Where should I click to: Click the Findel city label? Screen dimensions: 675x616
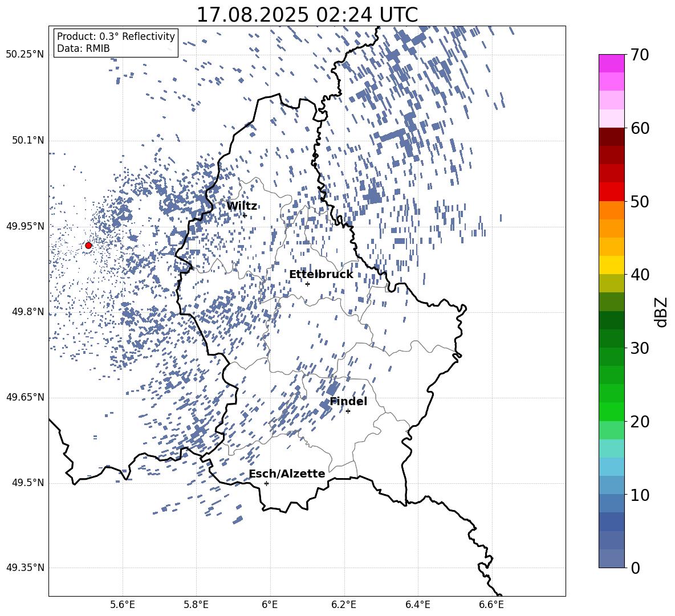[x=348, y=401]
